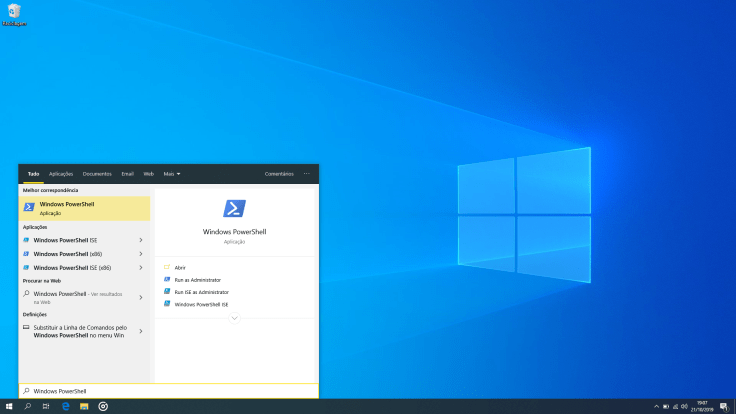Choose Run as Administrator in preview pane
Image resolution: width=736 pixels, height=414 pixels.
pyautogui.click(x=197, y=280)
